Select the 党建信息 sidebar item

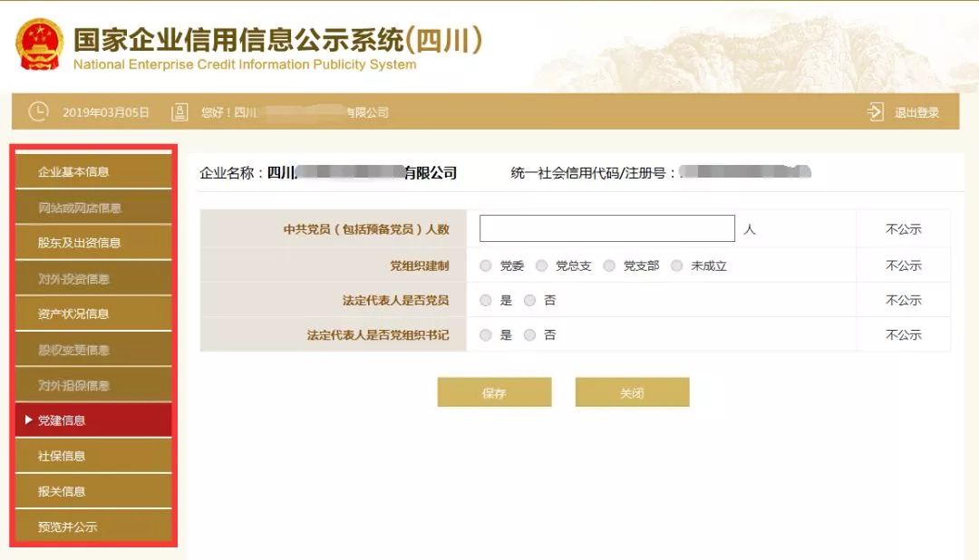pyautogui.click(x=93, y=420)
